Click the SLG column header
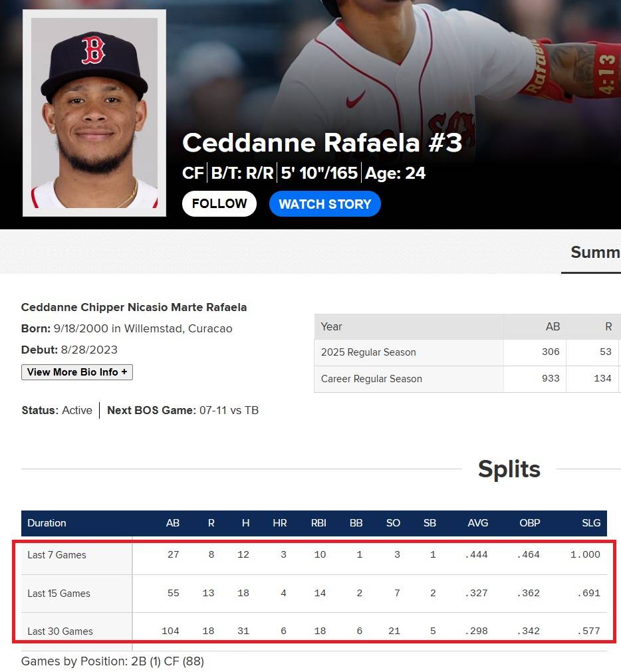The width and height of the screenshot is (621, 672). pyautogui.click(x=591, y=523)
